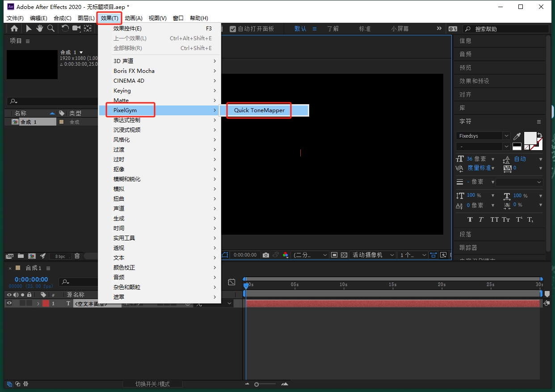555x392 pixels.
Task: Click the red label color of layer 1
Action: [46, 303]
